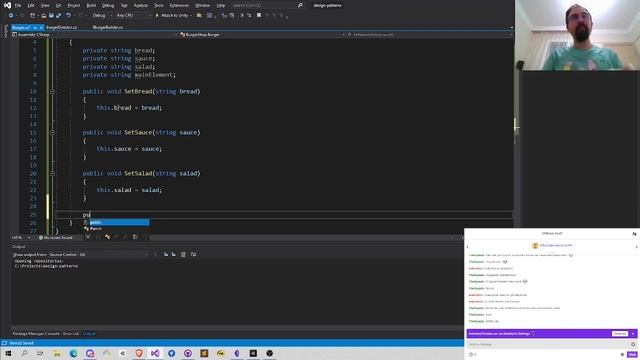Open the Windows Start menu

[x=8, y=353]
